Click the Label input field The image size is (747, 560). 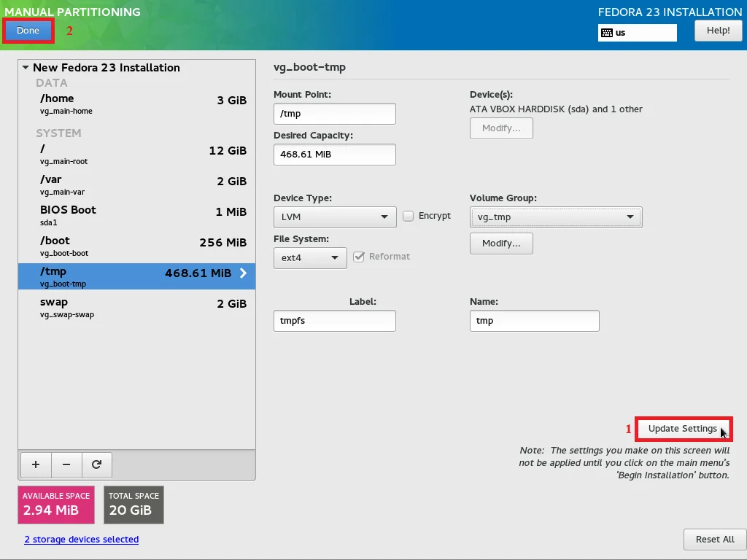pos(334,321)
